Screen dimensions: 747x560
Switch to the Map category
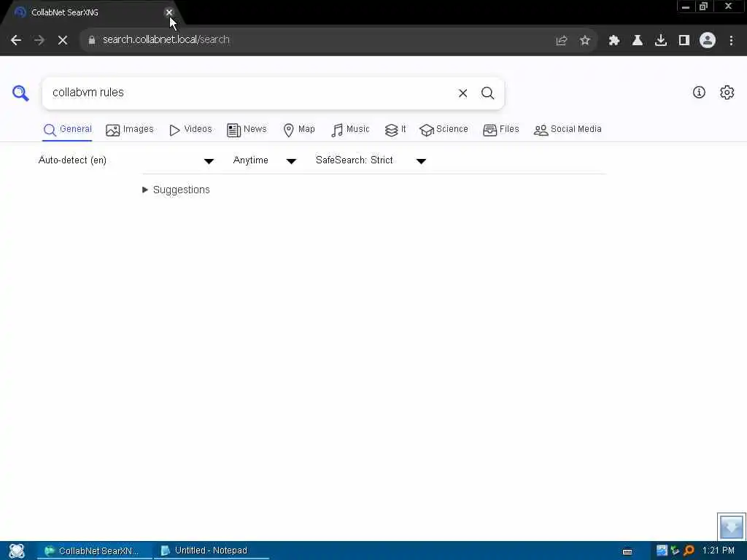[299, 130]
